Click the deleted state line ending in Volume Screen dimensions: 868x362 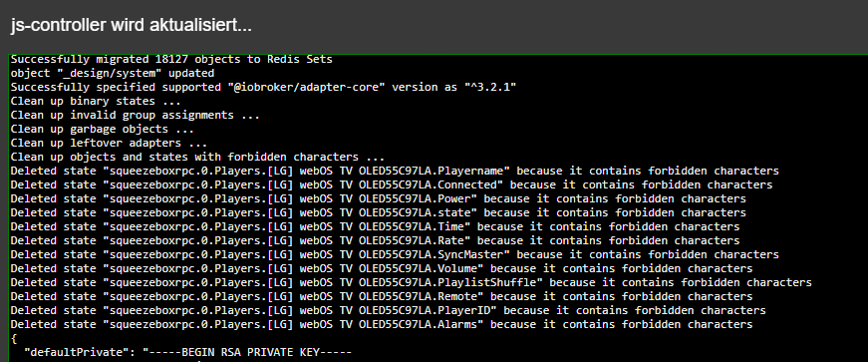[x=382, y=269]
